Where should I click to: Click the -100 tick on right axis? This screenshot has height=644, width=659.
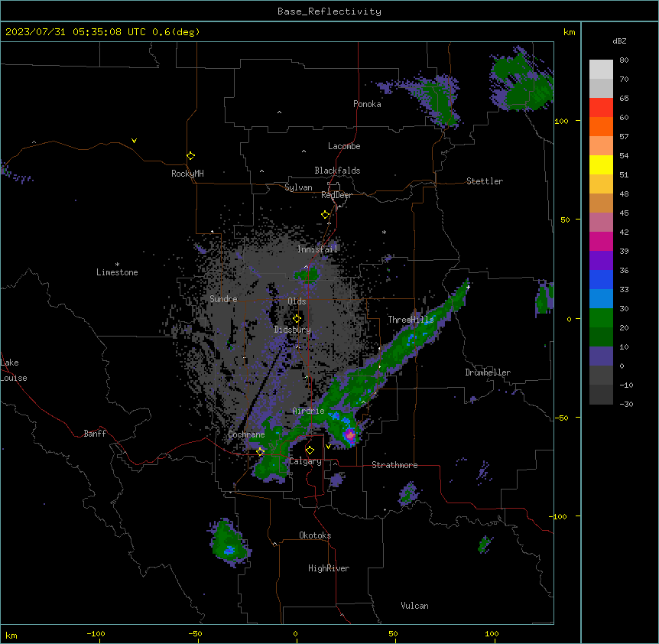tap(558, 516)
